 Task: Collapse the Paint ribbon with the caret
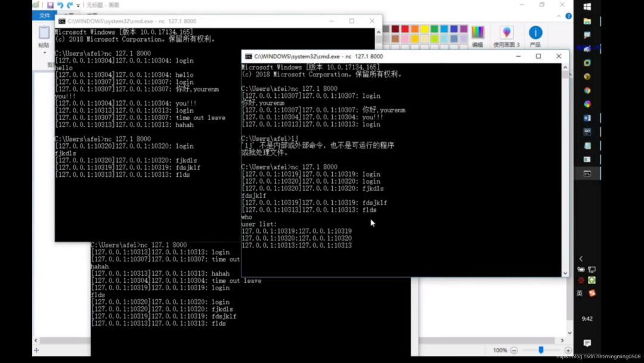tap(559, 16)
